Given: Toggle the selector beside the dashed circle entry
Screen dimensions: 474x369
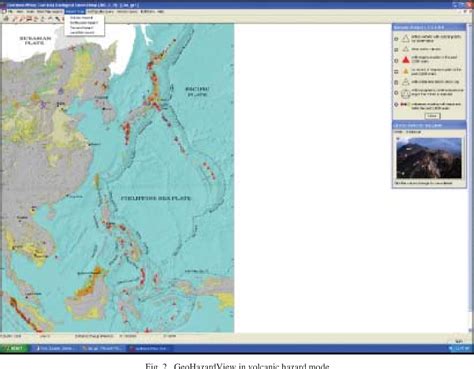Looking at the screenshot, I should (x=396, y=93).
